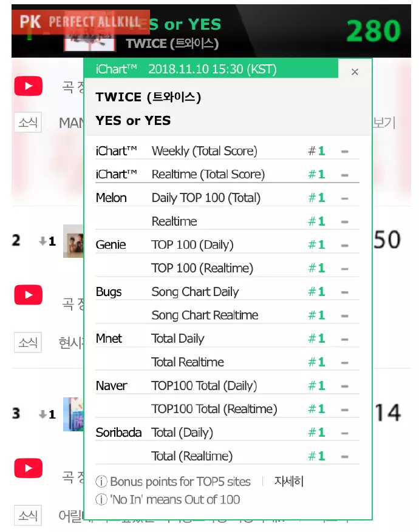This screenshot has height=532, width=419.
Task: Select Melon Daily TOP 100 row
Action: (227, 198)
